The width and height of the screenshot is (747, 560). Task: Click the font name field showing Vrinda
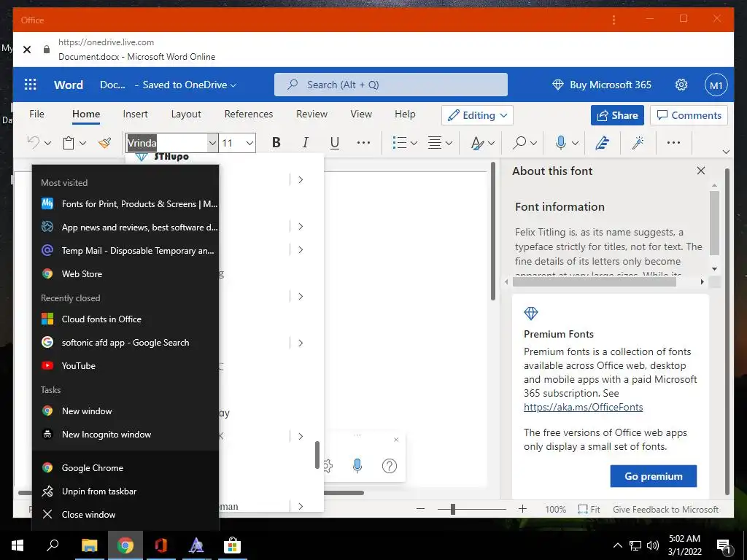tap(167, 143)
